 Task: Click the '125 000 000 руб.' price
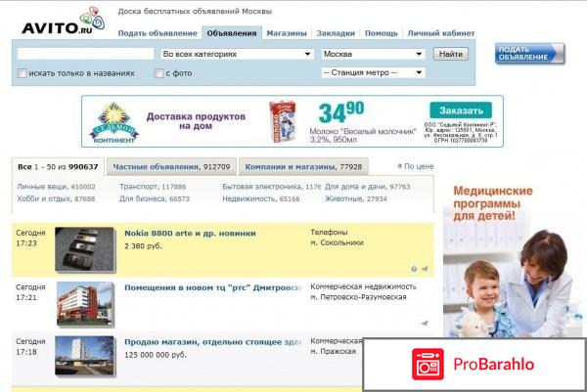point(156,355)
